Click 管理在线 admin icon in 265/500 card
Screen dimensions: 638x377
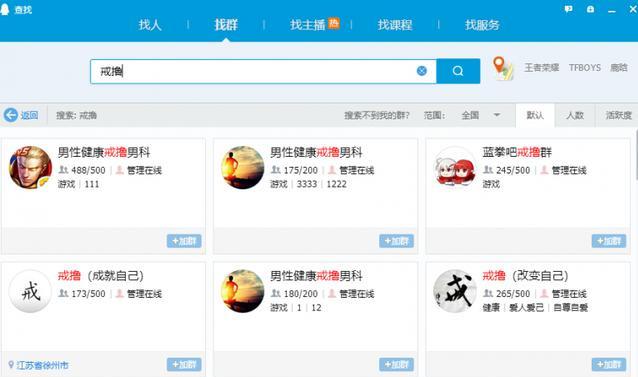pos(544,294)
